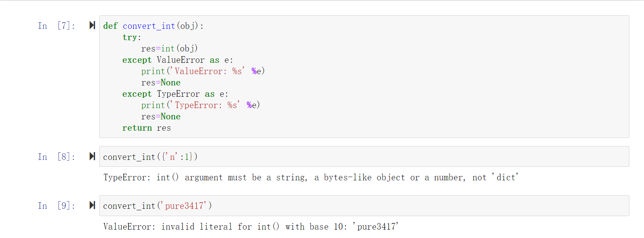Click the try: line in the code
The image size is (644, 238).
pos(132,37)
